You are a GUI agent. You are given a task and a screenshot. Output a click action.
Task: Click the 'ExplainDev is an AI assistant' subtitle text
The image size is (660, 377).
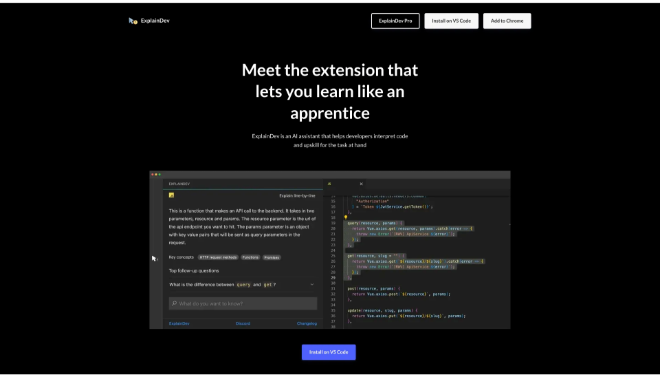330,141
